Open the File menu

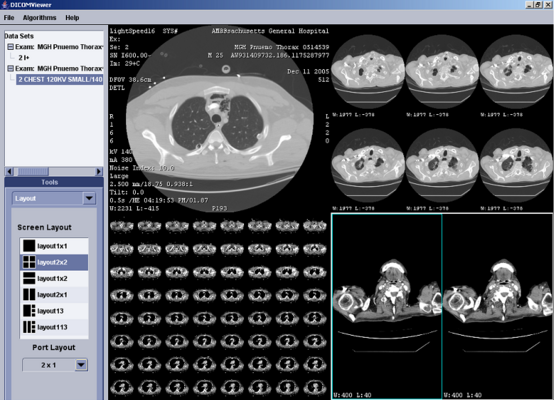[9, 18]
